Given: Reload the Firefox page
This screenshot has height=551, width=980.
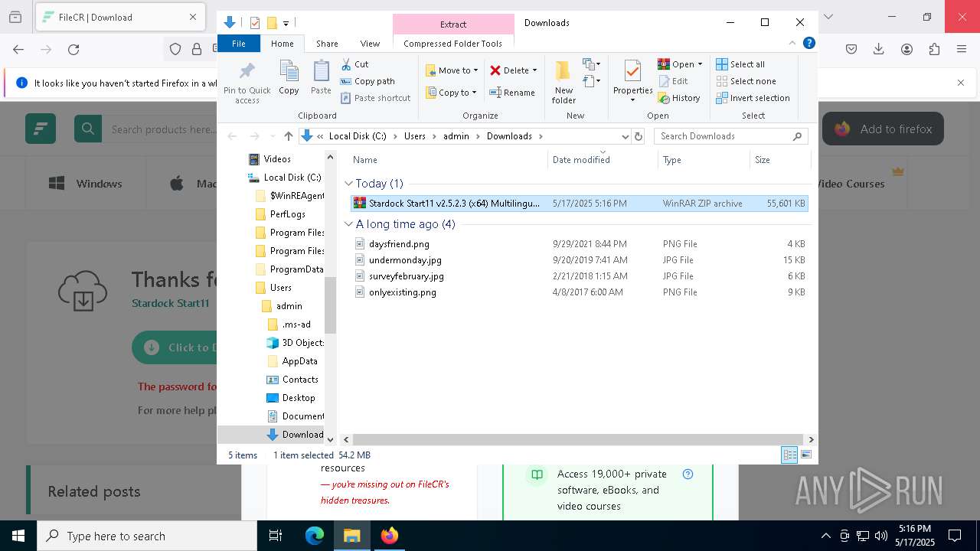Looking at the screenshot, I should 73,50.
